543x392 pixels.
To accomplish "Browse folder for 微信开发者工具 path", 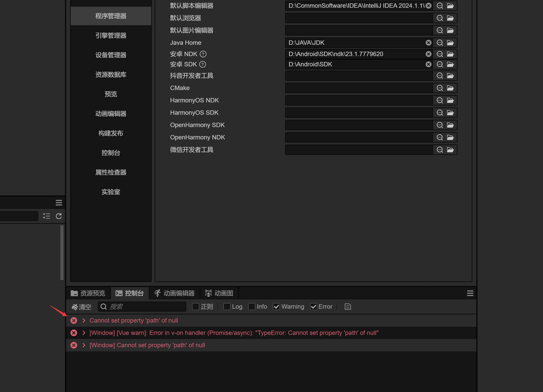I will tap(450, 150).
